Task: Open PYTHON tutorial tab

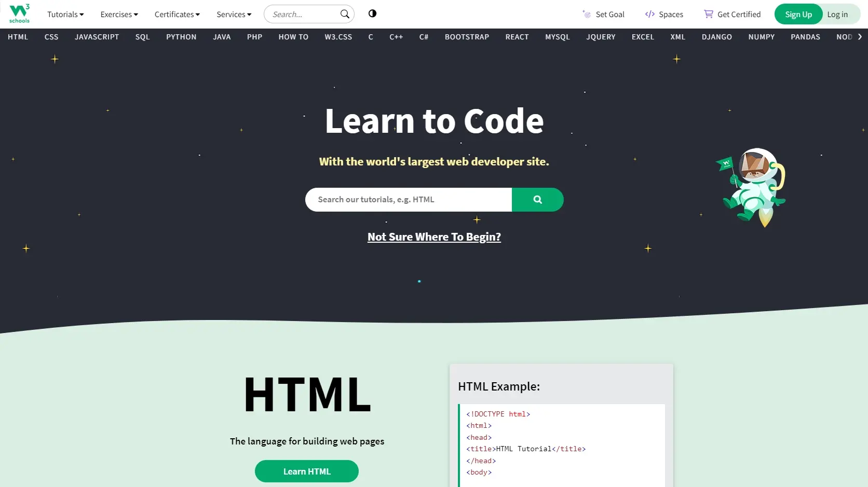Action: (181, 37)
